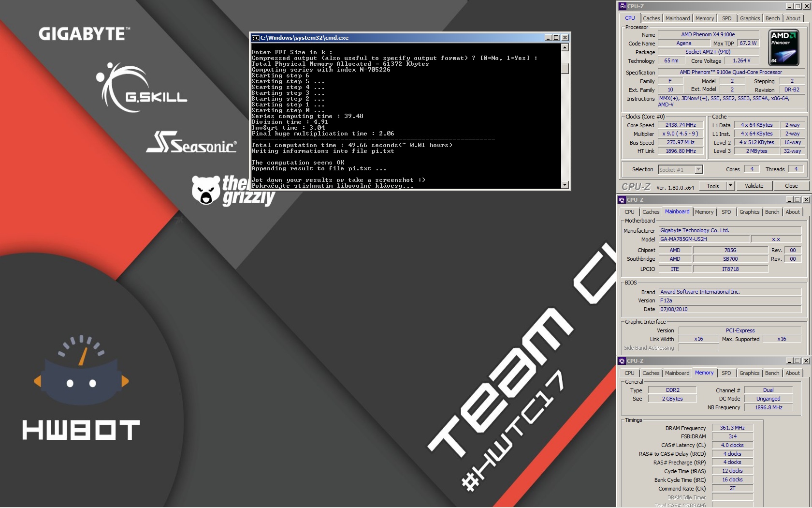
Task: Open Caches tab in top CPU-Z window
Action: click(651, 18)
